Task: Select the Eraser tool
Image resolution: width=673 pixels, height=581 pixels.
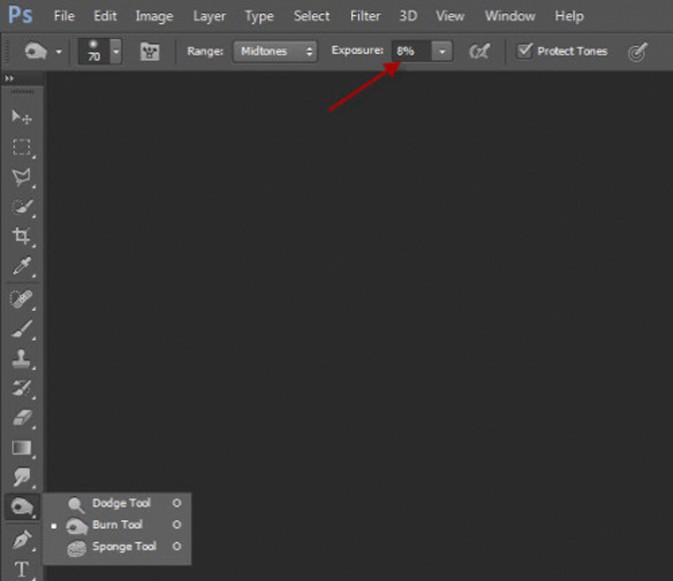Action: click(x=22, y=418)
